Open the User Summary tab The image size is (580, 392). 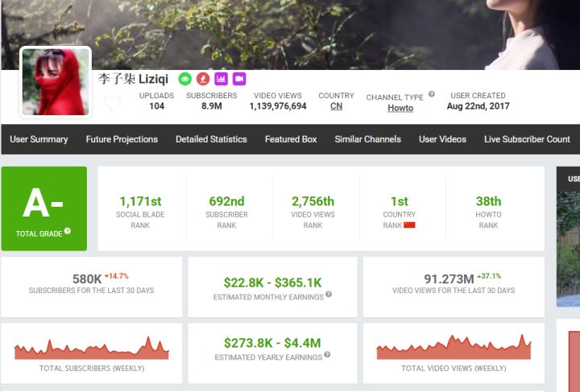[39, 139]
